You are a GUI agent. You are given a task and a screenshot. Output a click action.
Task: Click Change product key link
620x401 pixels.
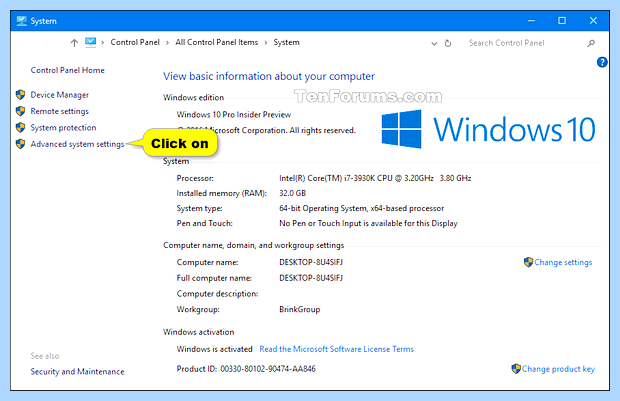point(558,369)
